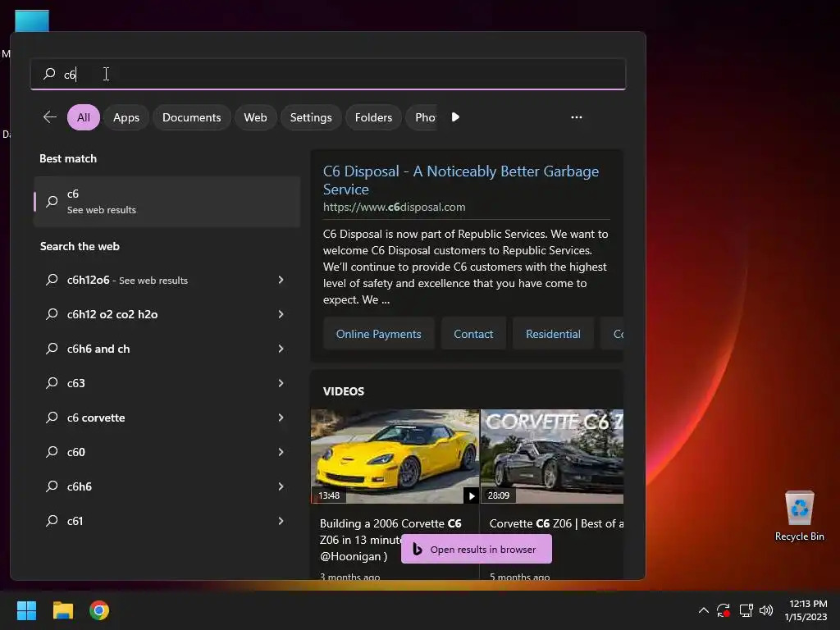Open C6 Disposal result title link
This screenshot has width=840, height=630.
coord(461,180)
